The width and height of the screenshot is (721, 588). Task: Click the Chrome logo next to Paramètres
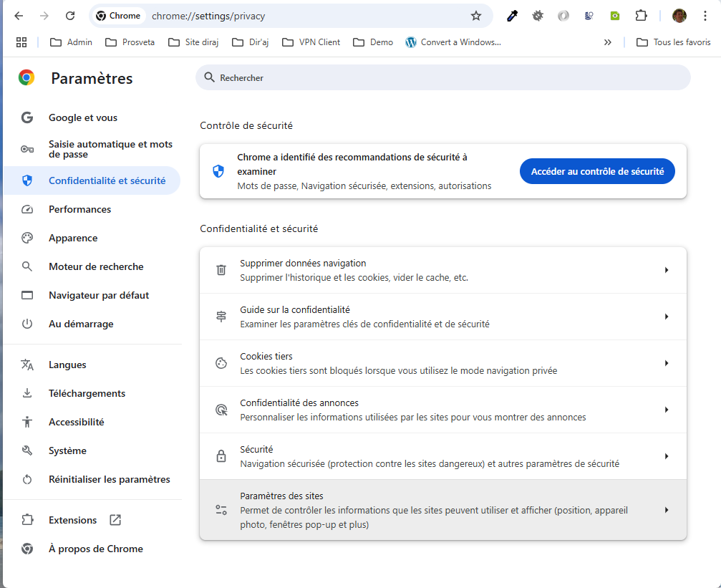[26, 78]
